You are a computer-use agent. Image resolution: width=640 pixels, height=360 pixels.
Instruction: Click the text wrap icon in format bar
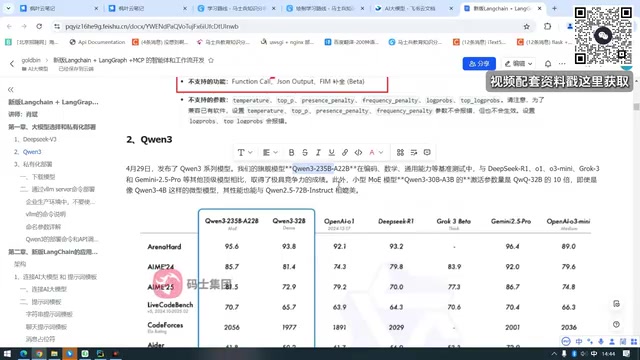click(413, 152)
